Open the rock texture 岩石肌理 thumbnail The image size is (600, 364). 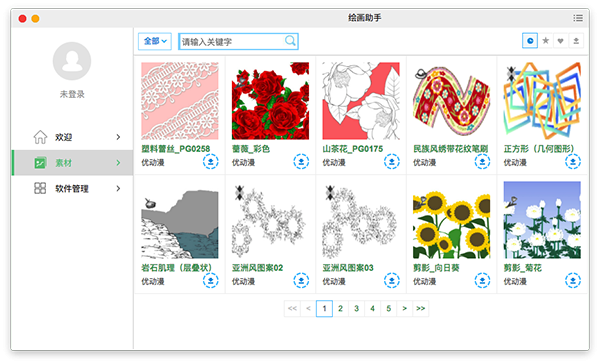pos(180,220)
